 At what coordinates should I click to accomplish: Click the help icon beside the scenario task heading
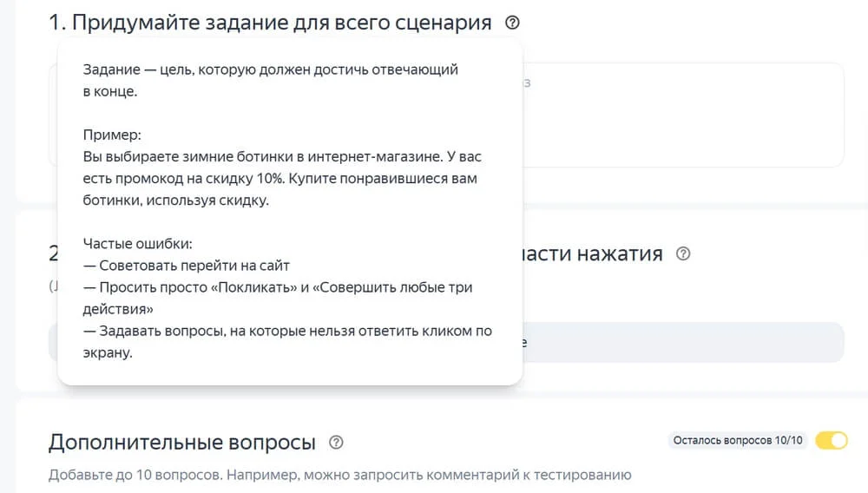pyautogui.click(x=512, y=23)
